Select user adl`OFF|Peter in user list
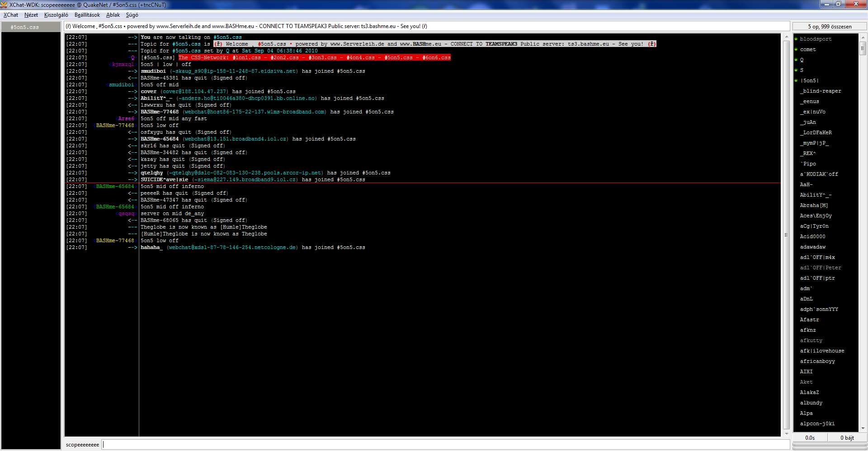Screen dimensions: 868x451 coord(820,268)
